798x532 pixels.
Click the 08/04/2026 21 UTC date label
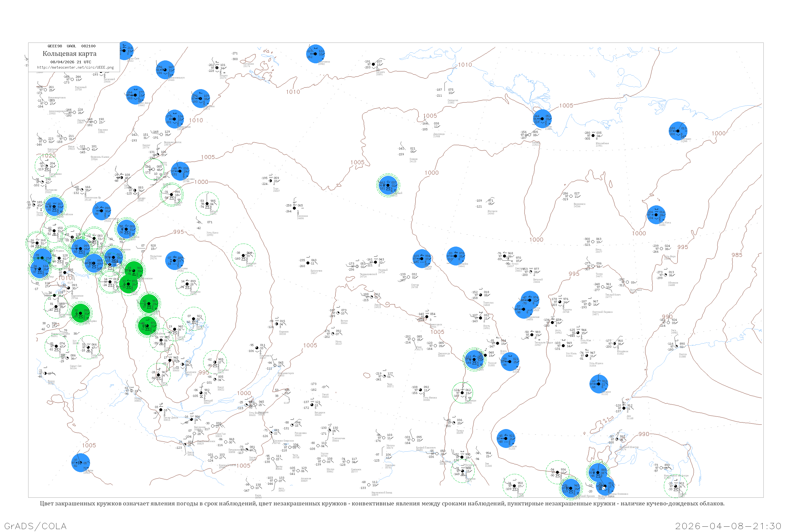[70, 62]
